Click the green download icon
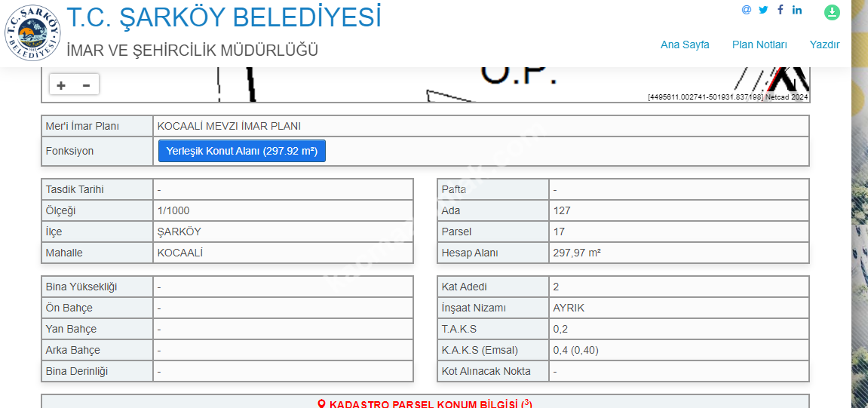This screenshot has width=868, height=408. tap(832, 12)
